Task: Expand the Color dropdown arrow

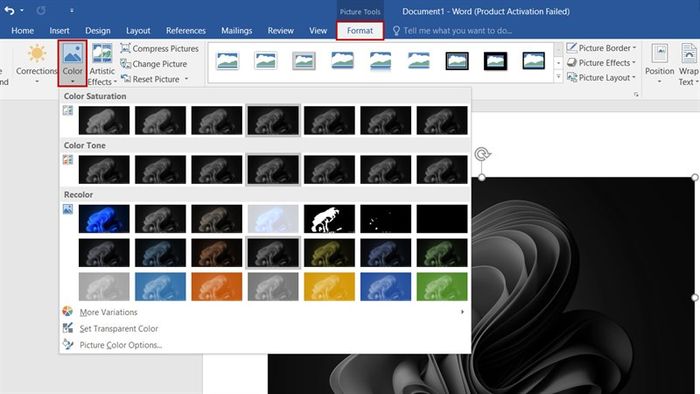Action: (x=72, y=81)
